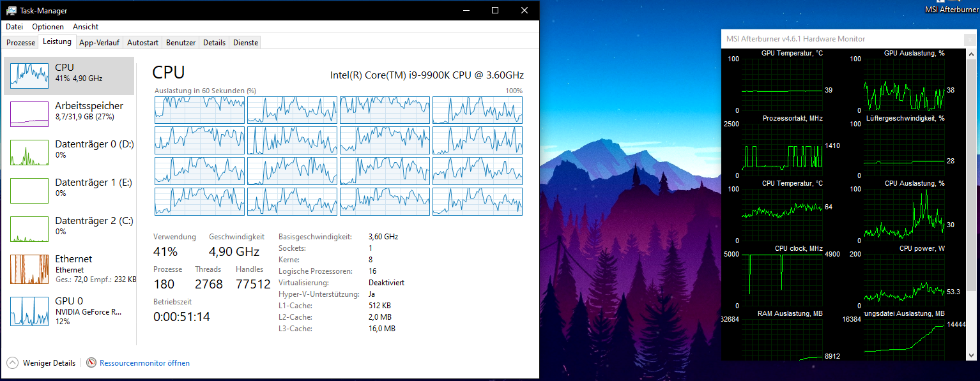Click the Task-Manager title bar icon
Screen dimensions: 980x381
pos(11,11)
